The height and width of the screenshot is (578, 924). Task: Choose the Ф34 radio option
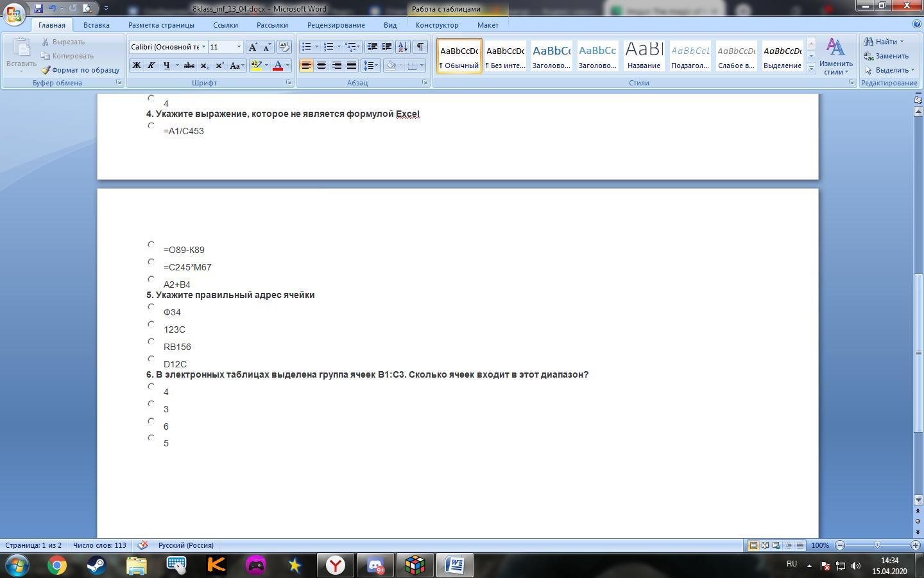point(151,307)
